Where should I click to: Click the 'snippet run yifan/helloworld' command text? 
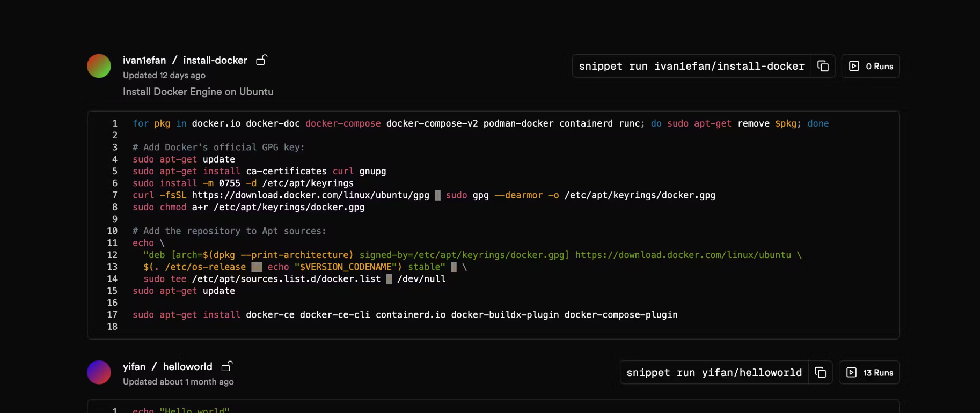pyautogui.click(x=714, y=372)
